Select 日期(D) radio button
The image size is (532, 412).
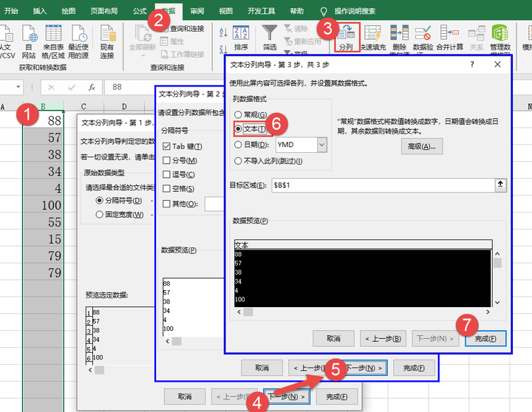pos(238,145)
